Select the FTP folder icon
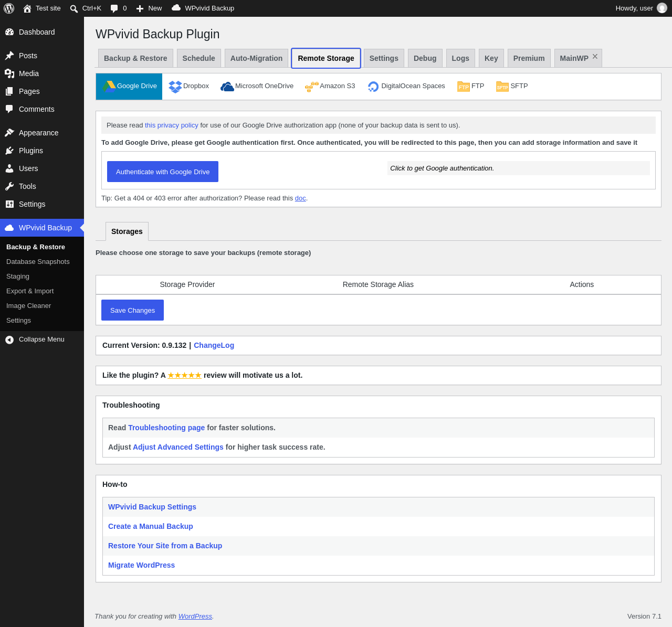Image resolution: width=672 pixels, height=627 pixels. [464, 86]
